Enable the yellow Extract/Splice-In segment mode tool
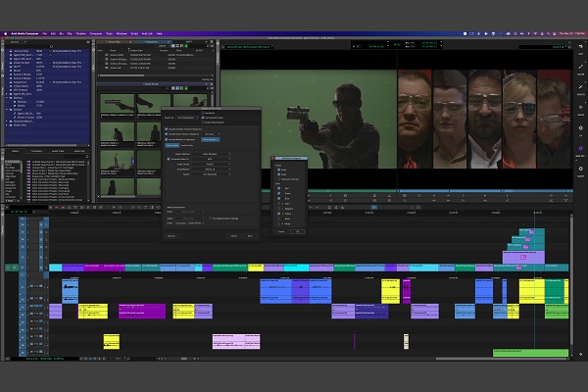 (63, 207)
